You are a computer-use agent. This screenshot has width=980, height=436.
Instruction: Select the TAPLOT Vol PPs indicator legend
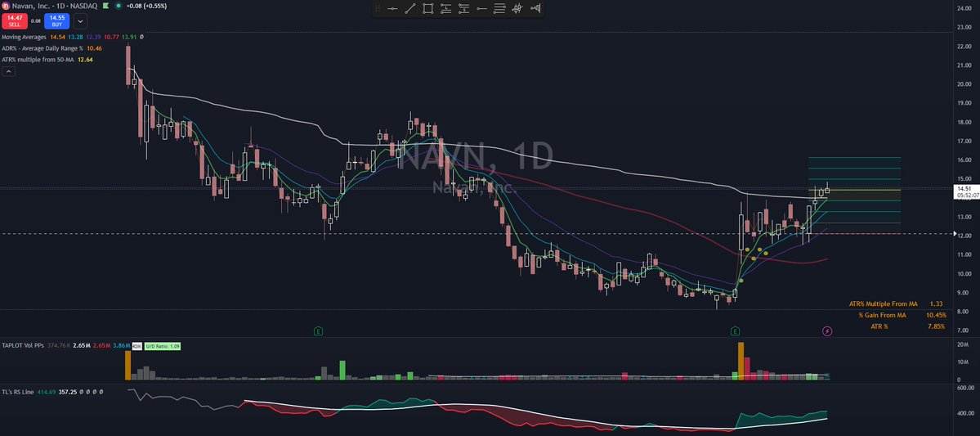click(23, 345)
